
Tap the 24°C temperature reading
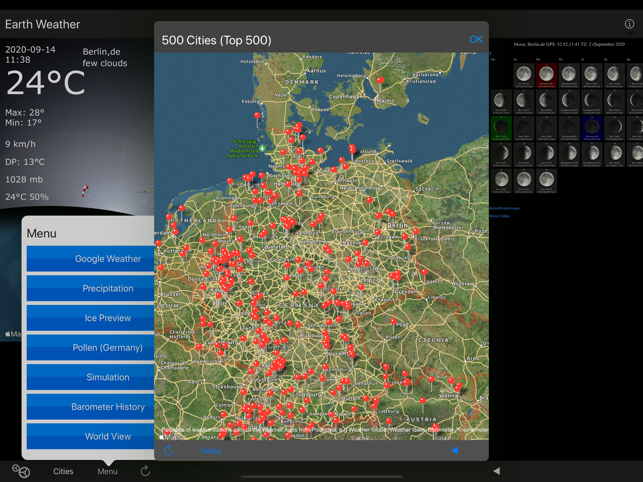click(x=46, y=82)
